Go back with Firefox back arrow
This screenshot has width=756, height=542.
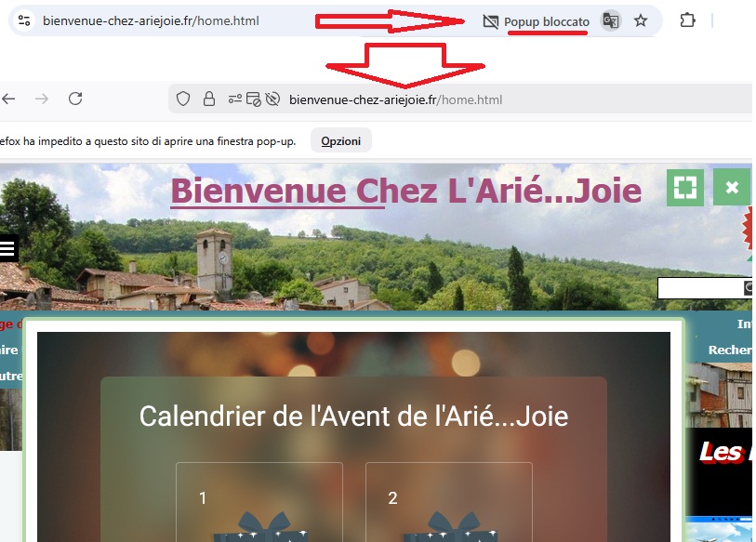(x=8, y=99)
